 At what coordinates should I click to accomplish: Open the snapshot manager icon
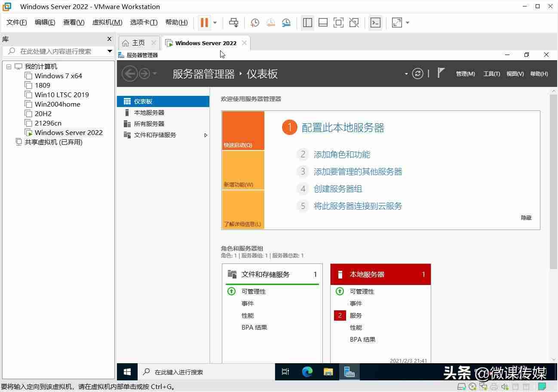pyautogui.click(x=286, y=23)
